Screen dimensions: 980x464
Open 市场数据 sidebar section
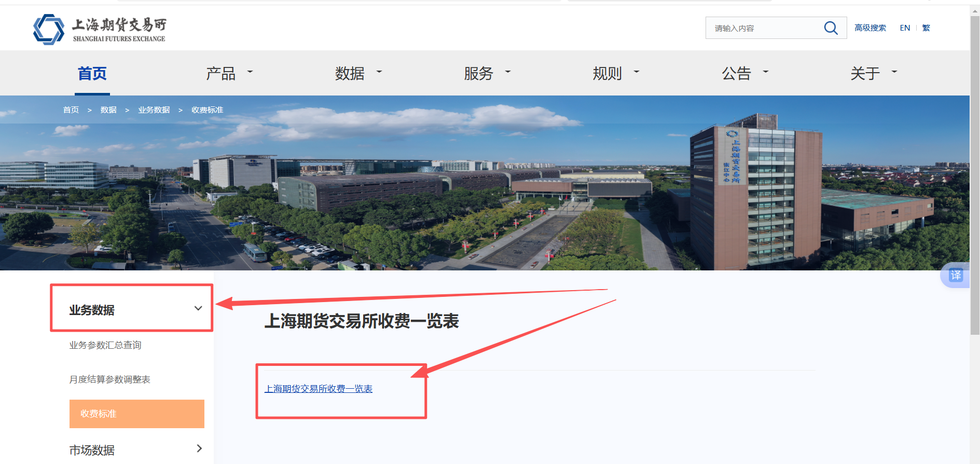92,450
